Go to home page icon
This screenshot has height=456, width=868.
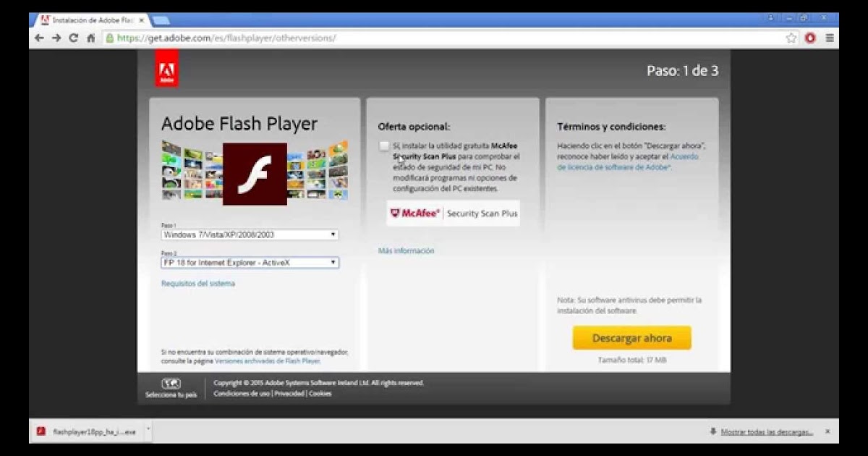point(91,38)
